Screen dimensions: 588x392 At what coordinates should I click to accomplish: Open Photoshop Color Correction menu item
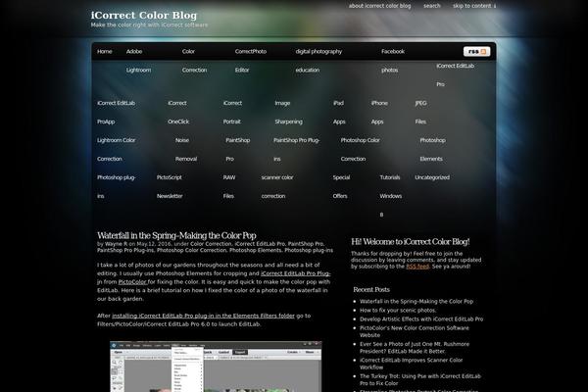360,149
